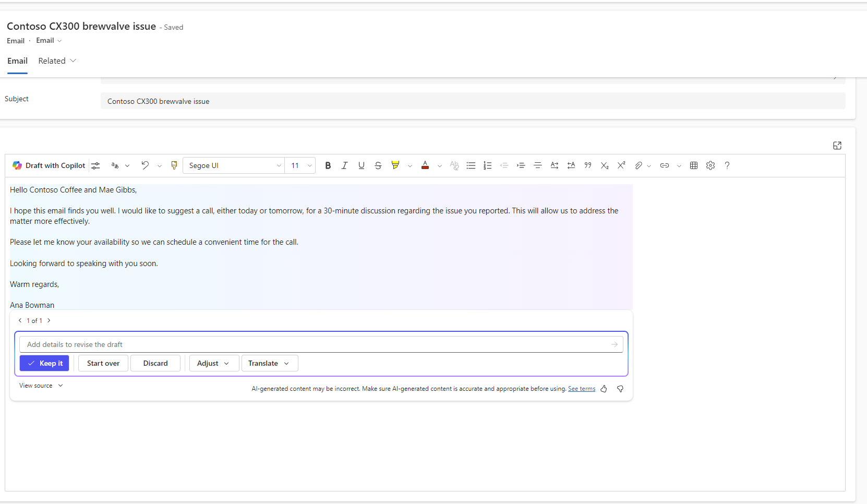Open the Segoe UI font dropdown

pos(234,165)
